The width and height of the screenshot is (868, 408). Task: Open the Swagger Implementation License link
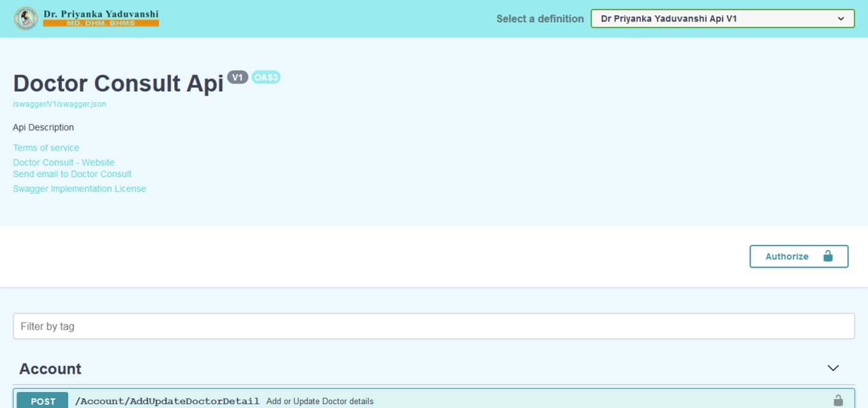click(x=80, y=189)
